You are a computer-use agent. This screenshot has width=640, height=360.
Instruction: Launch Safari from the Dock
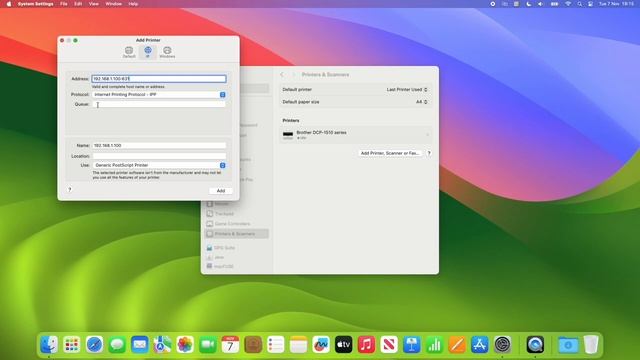pyautogui.click(x=94, y=344)
